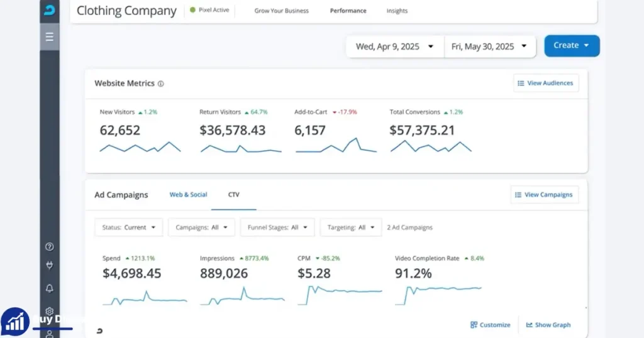Click the Impressions 8773.4% change indicator

(254, 258)
